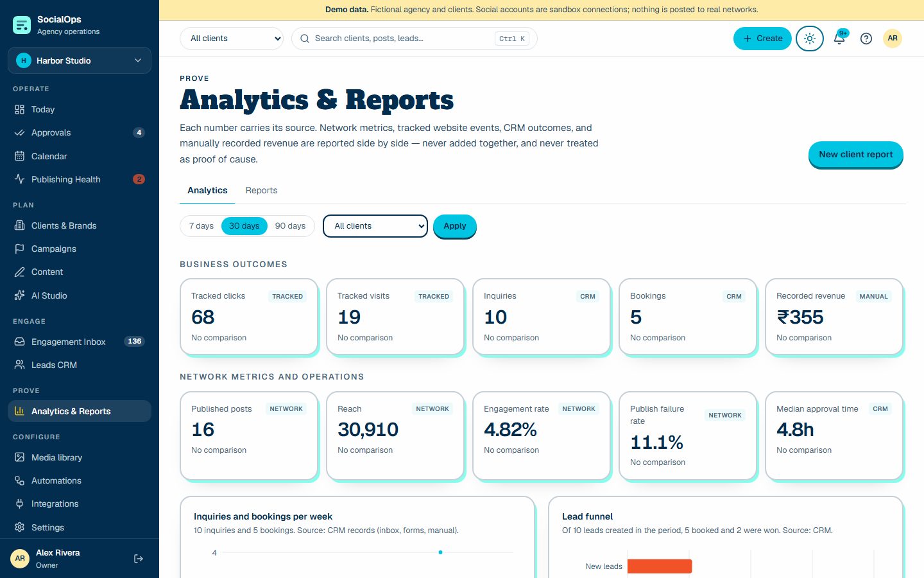
Task: Select the 30 days range
Action: tap(244, 226)
